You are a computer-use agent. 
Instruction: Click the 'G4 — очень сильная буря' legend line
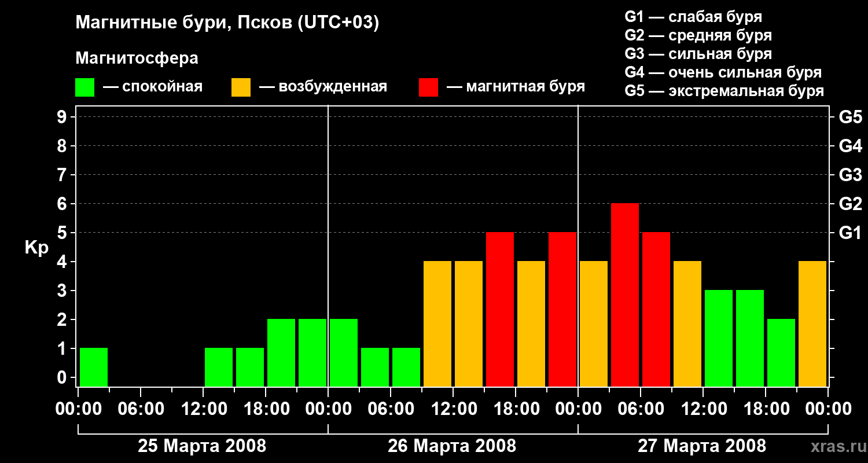pos(723,72)
